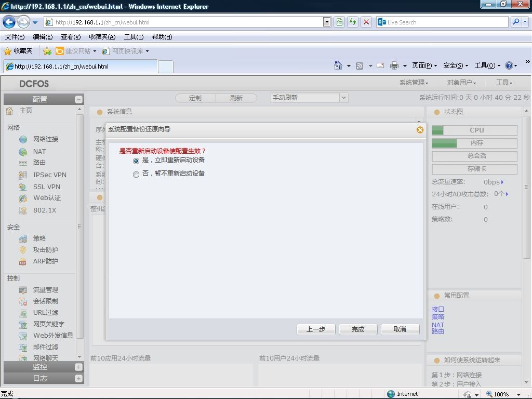Open the Web认证 sidebar icon
Image resolution: width=532 pixels, height=399 pixels.
pyautogui.click(x=23, y=198)
